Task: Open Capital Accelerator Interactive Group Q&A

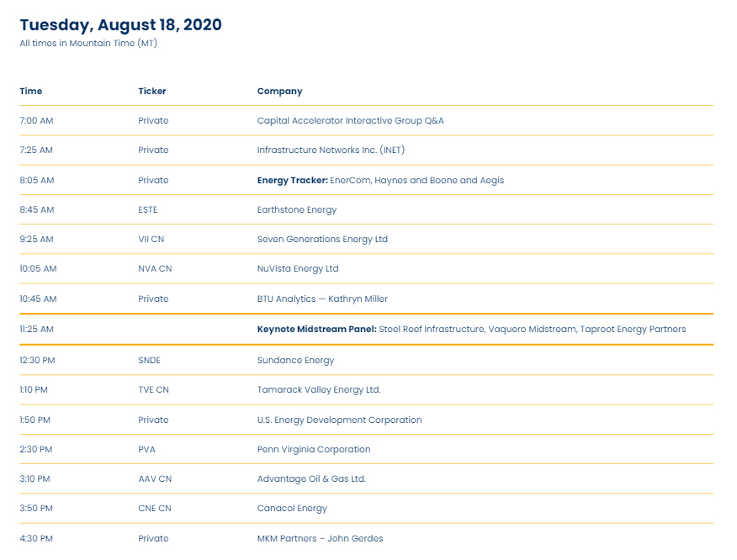Action: [x=350, y=120]
